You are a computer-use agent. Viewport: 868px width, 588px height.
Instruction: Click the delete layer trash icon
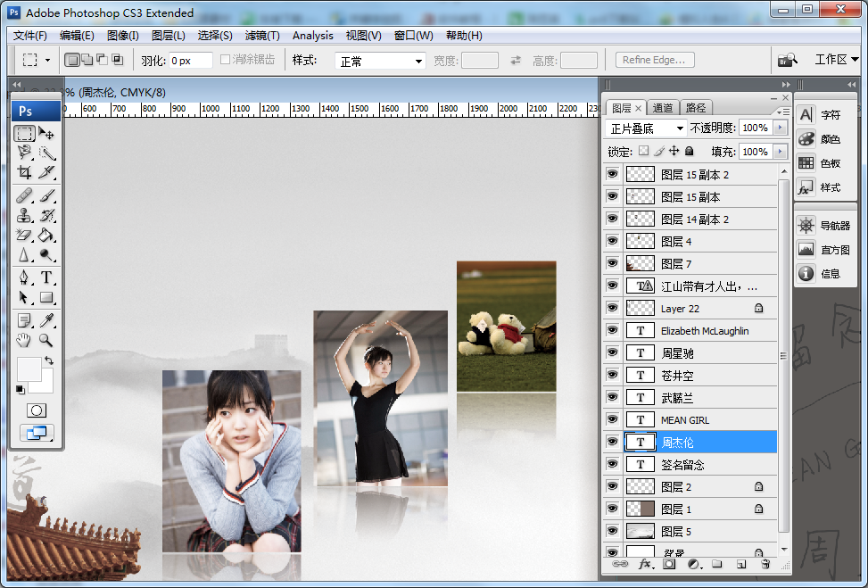(x=765, y=564)
